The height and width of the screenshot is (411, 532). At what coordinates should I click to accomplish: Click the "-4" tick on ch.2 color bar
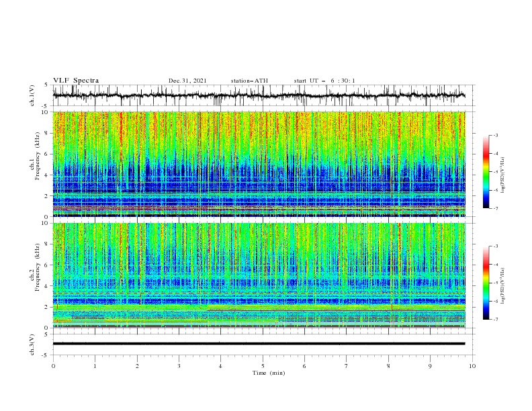pos(495,265)
